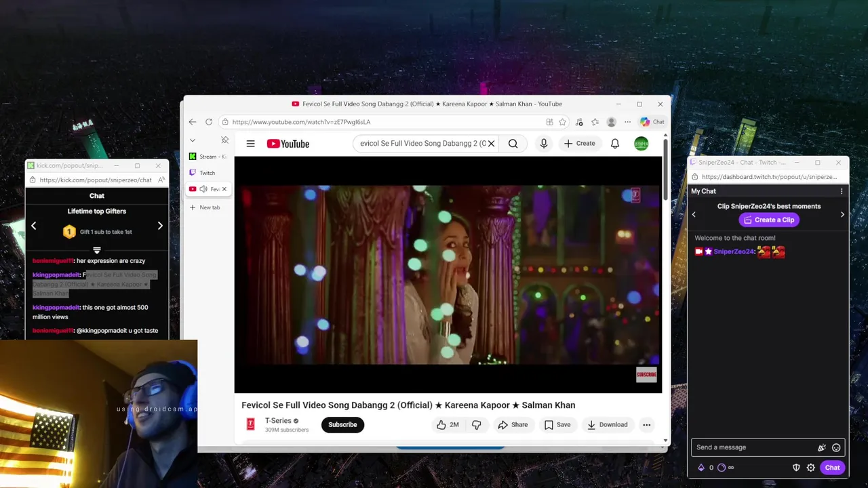Close the Fevicol YouTube tab
Viewport: 868px width, 488px height.
click(x=224, y=189)
